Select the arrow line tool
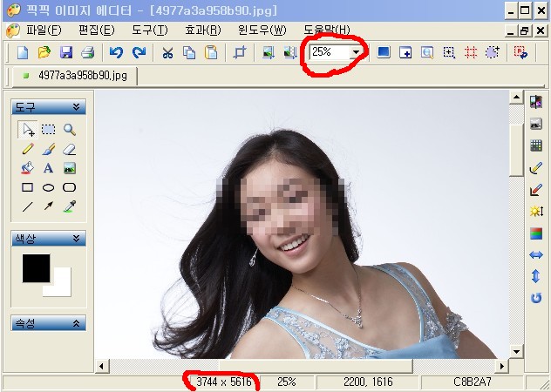Image resolution: width=551 pixels, height=392 pixels. [x=49, y=206]
